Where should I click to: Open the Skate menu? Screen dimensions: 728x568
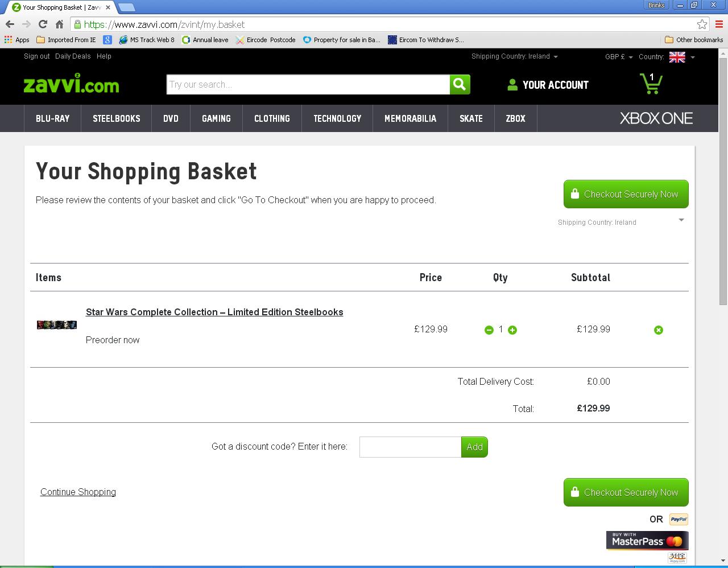[x=471, y=118]
